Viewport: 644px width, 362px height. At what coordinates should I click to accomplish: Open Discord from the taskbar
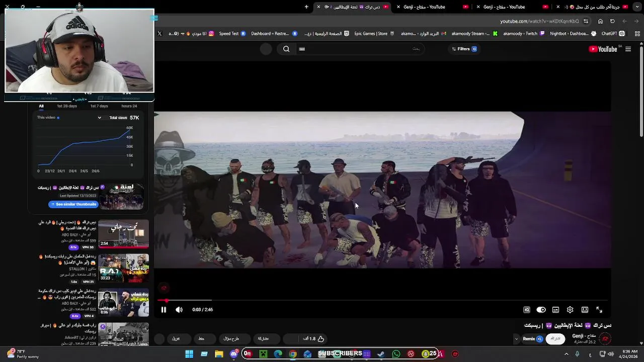click(234, 354)
